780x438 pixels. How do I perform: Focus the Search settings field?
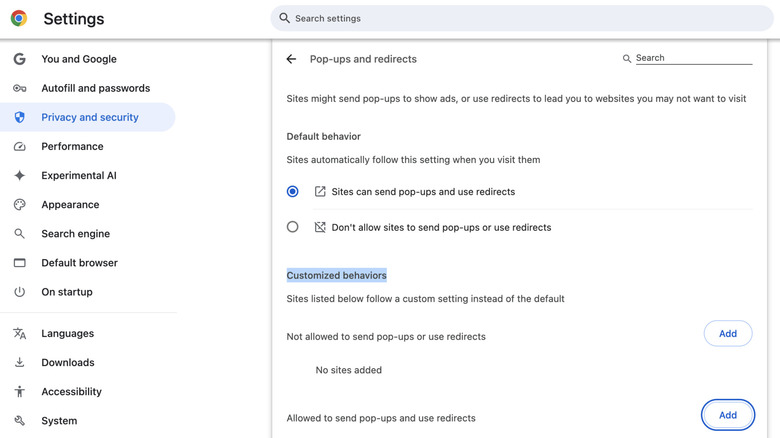coord(520,18)
